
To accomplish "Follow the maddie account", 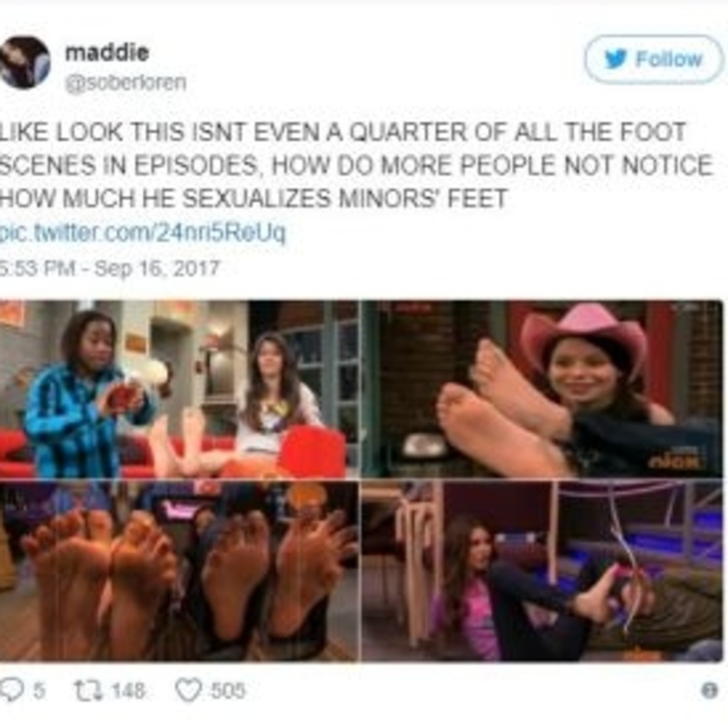I will tap(654, 59).
